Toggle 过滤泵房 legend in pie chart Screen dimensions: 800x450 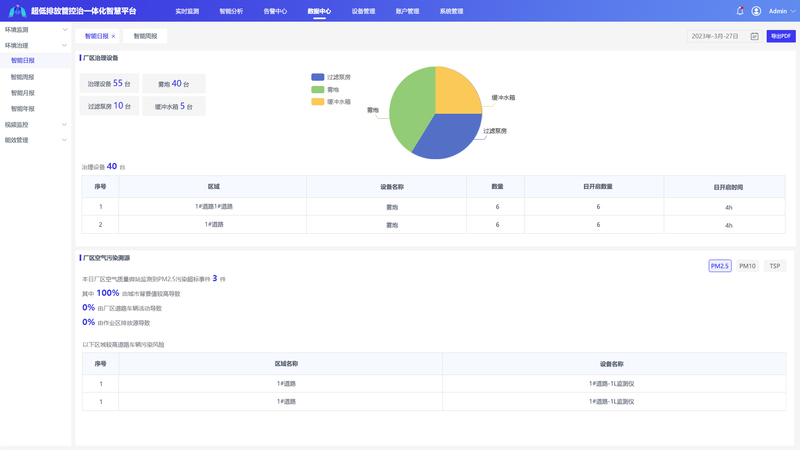click(331, 77)
